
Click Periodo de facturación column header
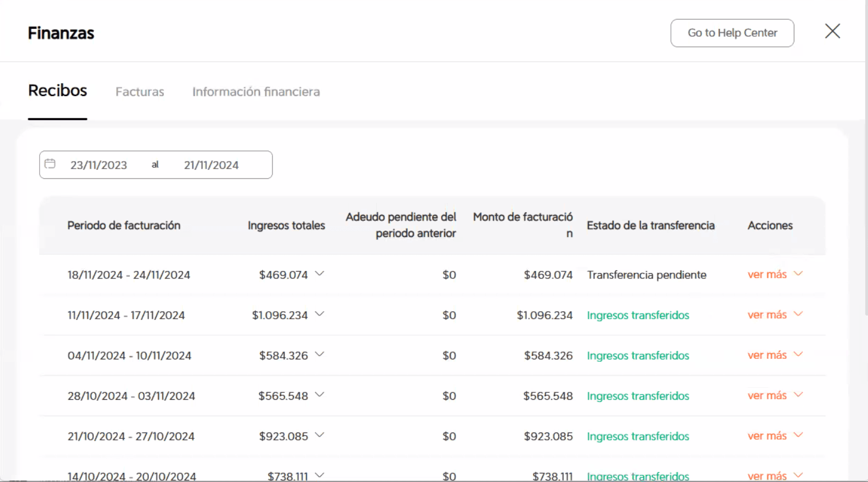(x=124, y=225)
